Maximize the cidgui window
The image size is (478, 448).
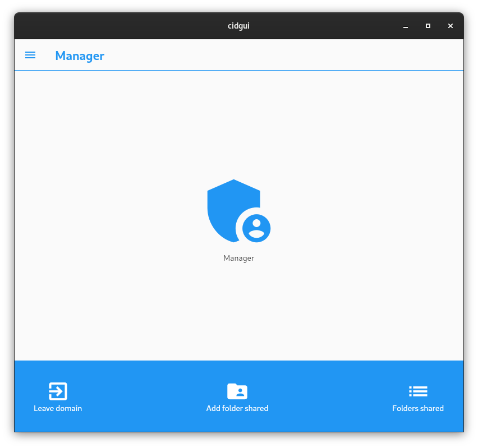click(428, 26)
